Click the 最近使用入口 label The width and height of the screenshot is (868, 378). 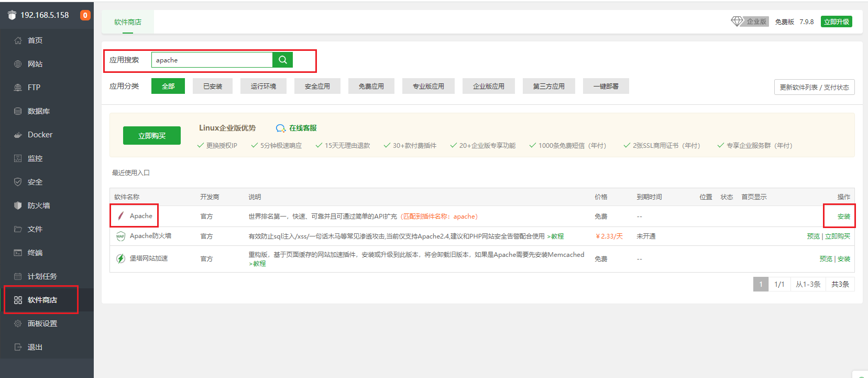coord(131,172)
